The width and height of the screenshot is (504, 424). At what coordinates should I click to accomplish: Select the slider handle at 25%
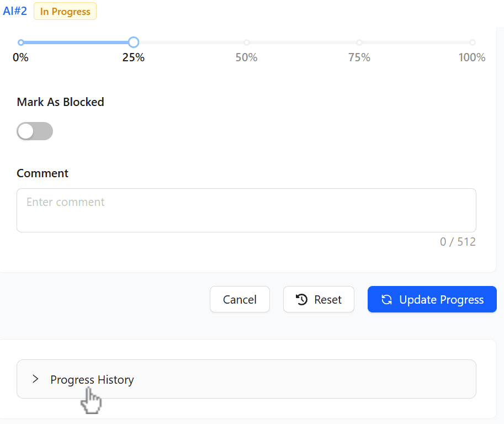tap(133, 42)
